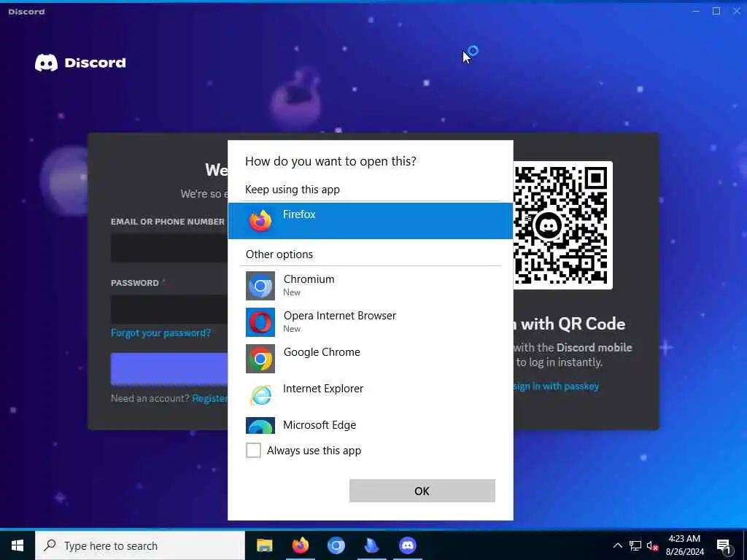
Task: Choose Chromium from other options
Action: pyautogui.click(x=370, y=285)
